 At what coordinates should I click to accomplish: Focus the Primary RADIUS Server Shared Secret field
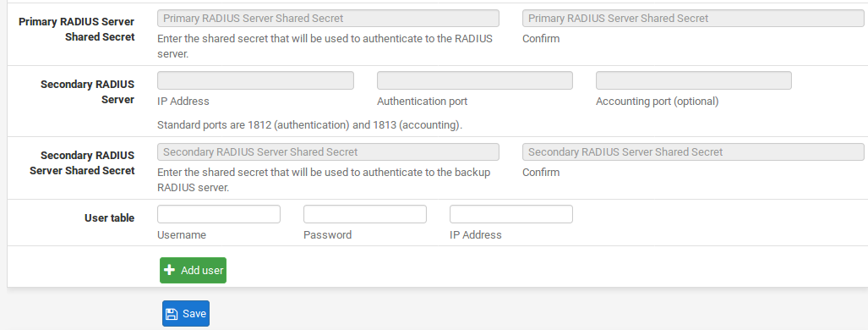pyautogui.click(x=328, y=19)
